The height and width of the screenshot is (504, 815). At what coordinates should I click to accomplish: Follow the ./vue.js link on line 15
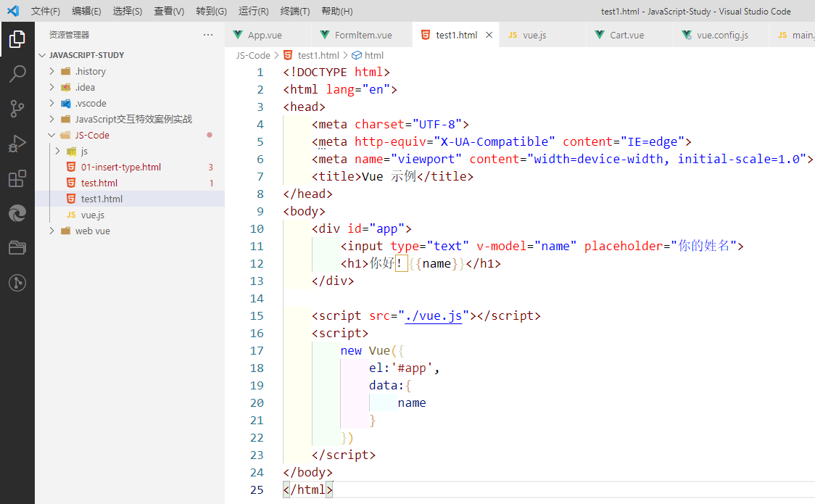tap(434, 316)
